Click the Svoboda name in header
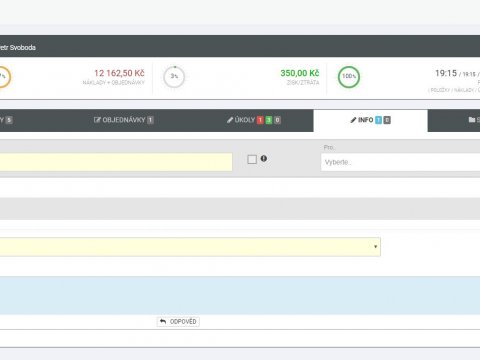This screenshot has height=360, width=480. click(x=23, y=47)
